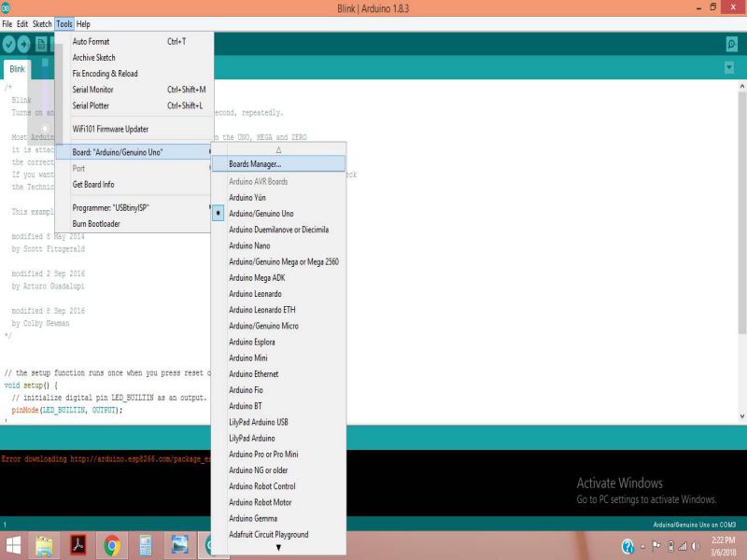Open Boards Manager...

coord(278,164)
